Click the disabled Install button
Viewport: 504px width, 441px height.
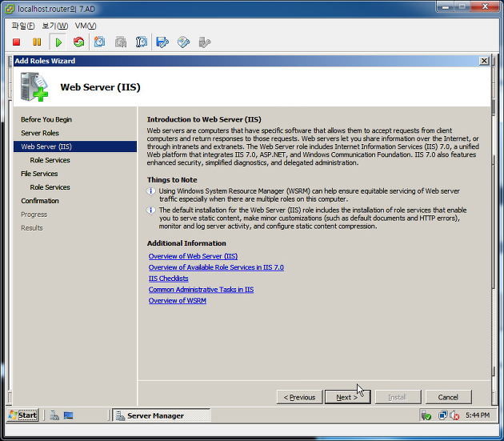tap(398, 397)
